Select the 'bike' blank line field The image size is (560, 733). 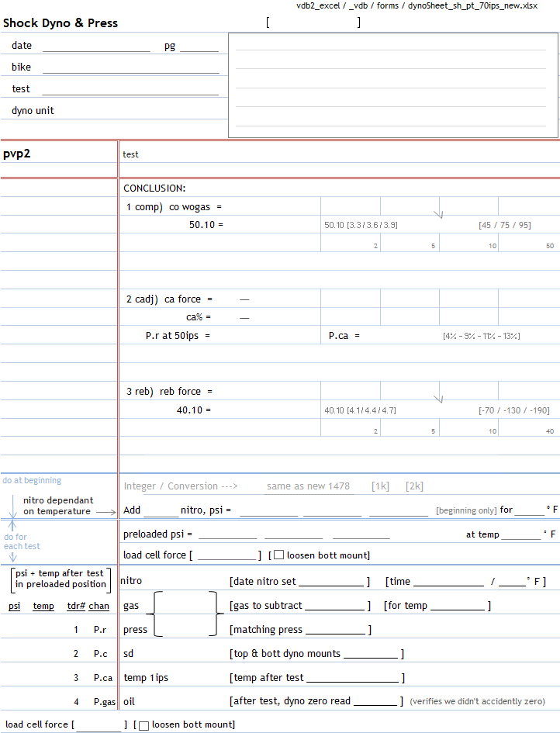pos(130,68)
